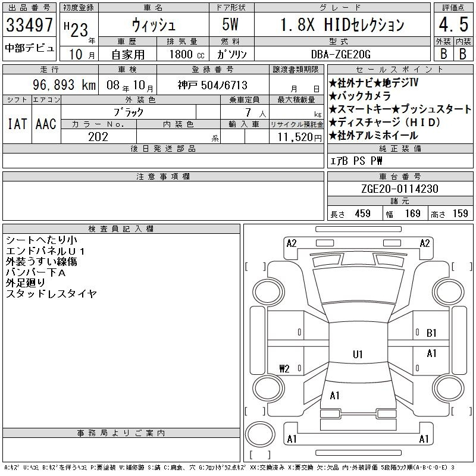Select the shift type IAT

click(17, 124)
